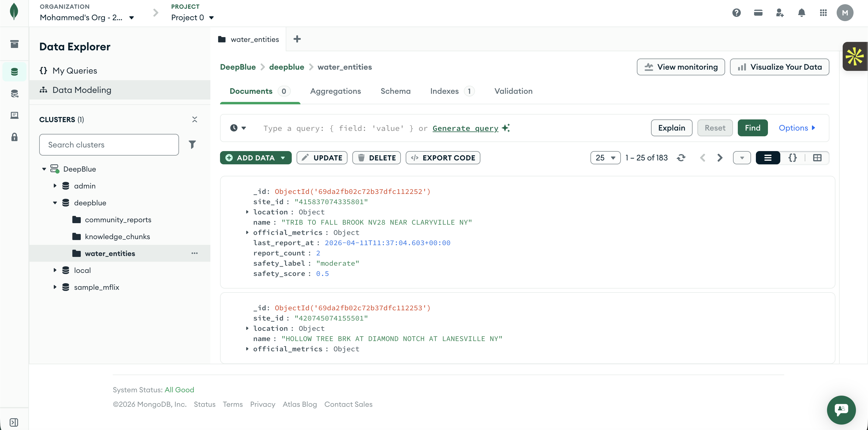Open the water_entities three-dot menu
868x430 pixels.
pos(194,253)
